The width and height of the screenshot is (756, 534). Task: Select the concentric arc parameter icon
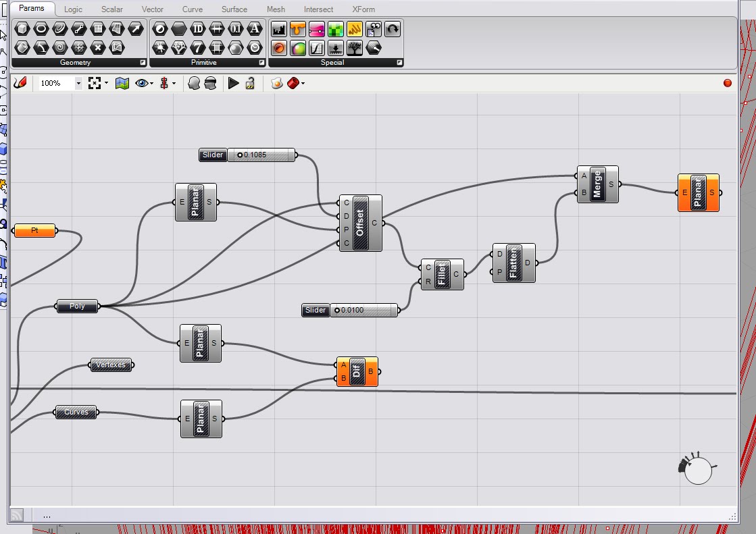coord(59,29)
